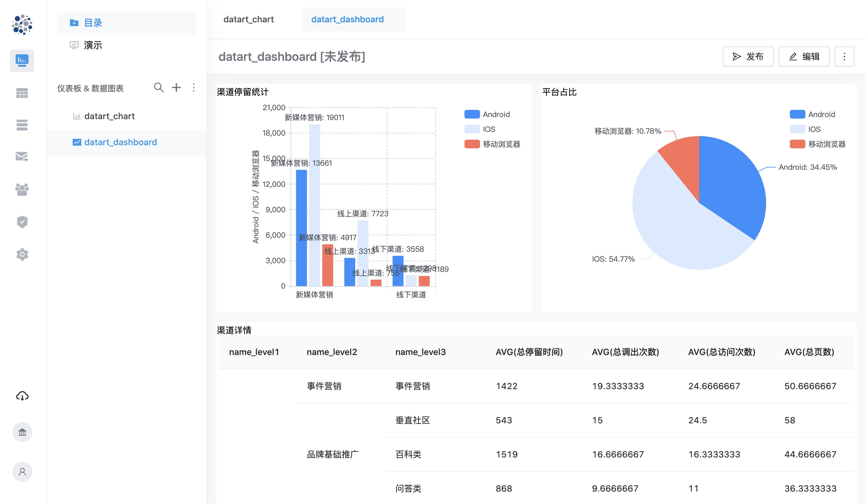Image resolution: width=865 pixels, height=504 pixels.
Task: Open sidebar list more options menu
Action: pyautogui.click(x=194, y=88)
